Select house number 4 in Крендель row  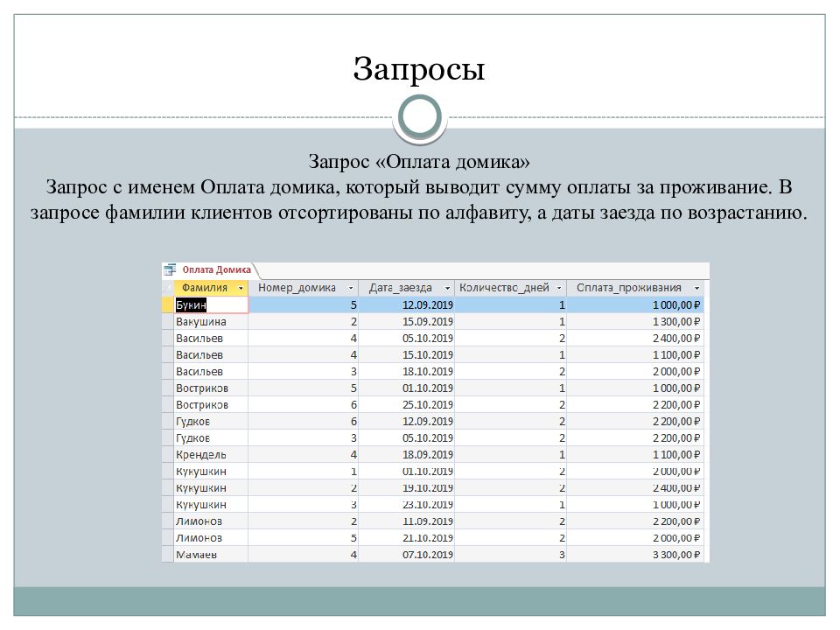(304, 454)
